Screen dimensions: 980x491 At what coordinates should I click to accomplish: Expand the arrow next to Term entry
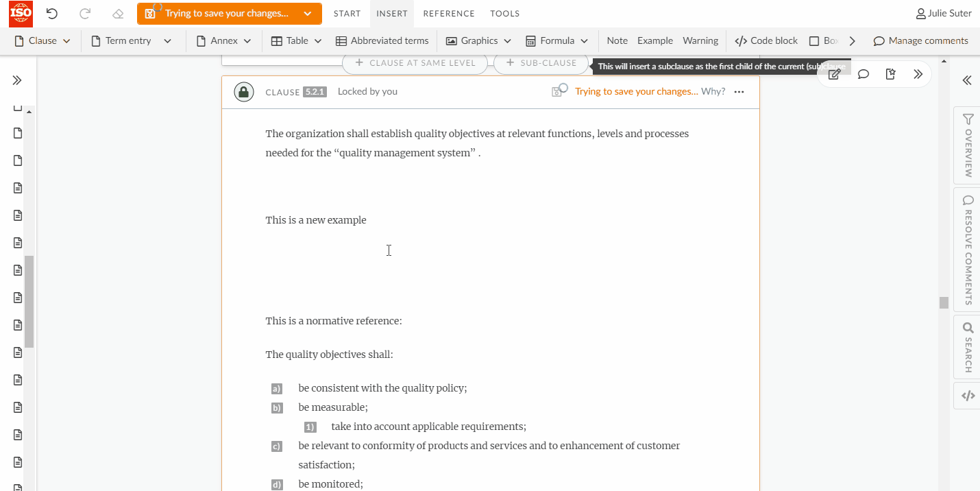click(168, 41)
